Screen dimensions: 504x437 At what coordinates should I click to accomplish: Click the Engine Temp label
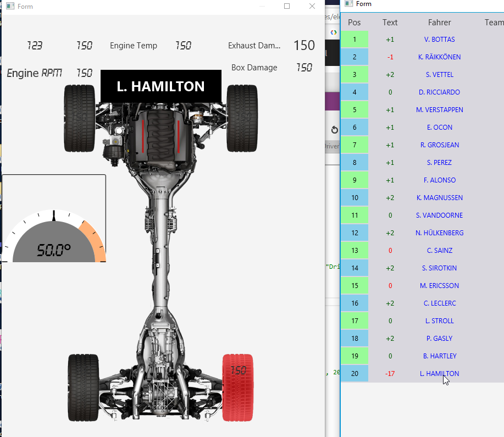point(134,46)
